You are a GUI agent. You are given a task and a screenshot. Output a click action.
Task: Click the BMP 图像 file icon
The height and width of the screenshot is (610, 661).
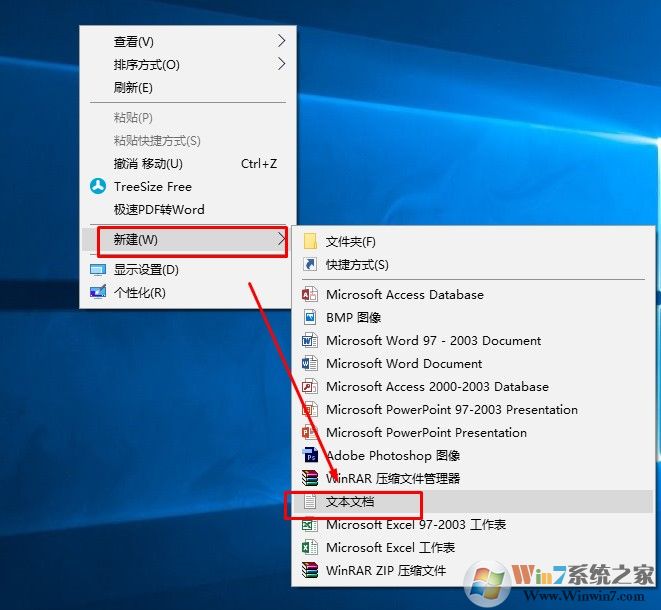point(310,317)
